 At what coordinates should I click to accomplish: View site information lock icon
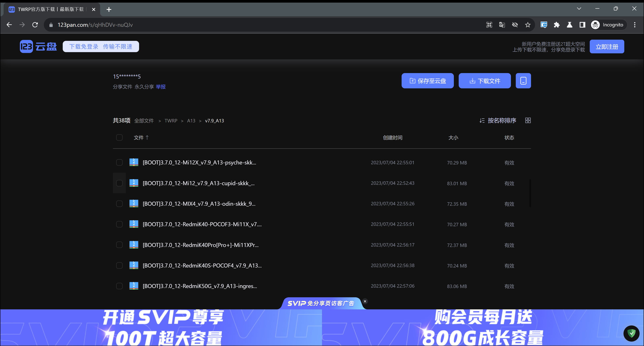pyautogui.click(x=51, y=25)
